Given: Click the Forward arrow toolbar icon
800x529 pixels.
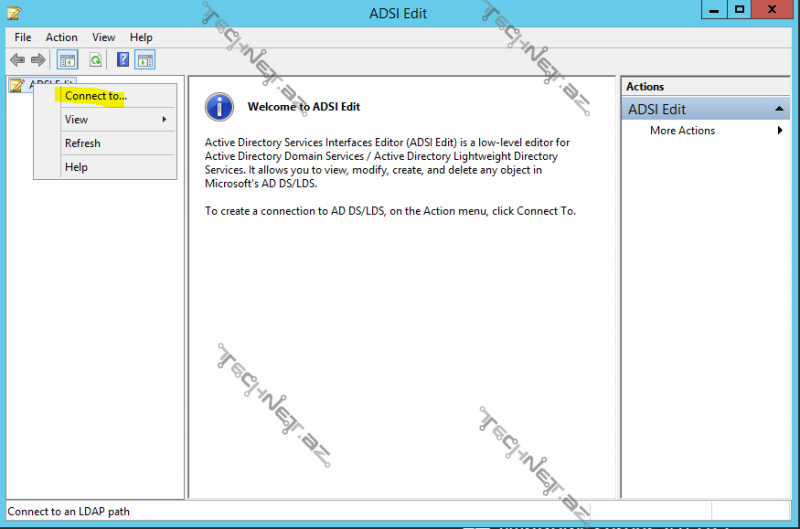Looking at the screenshot, I should (38, 60).
